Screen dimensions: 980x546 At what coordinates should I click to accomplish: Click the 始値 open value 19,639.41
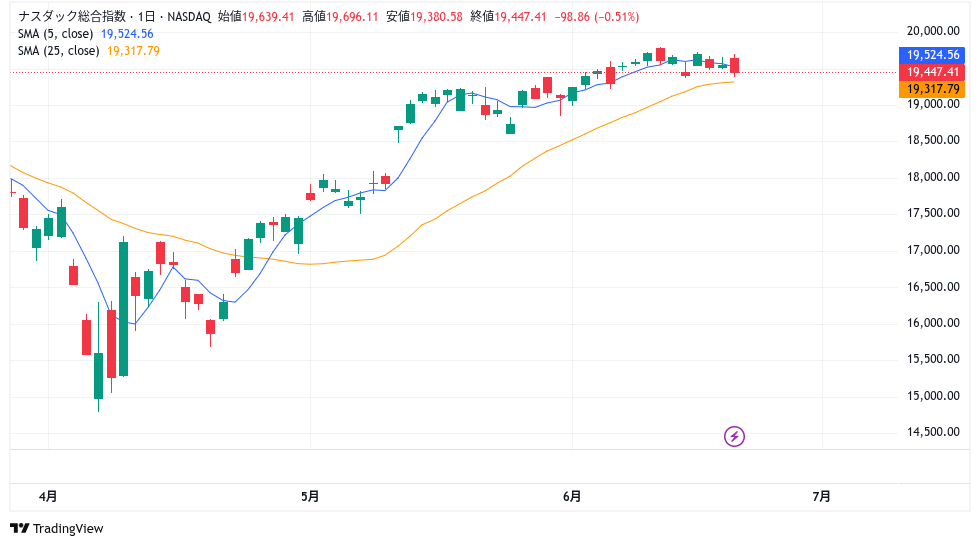point(268,17)
